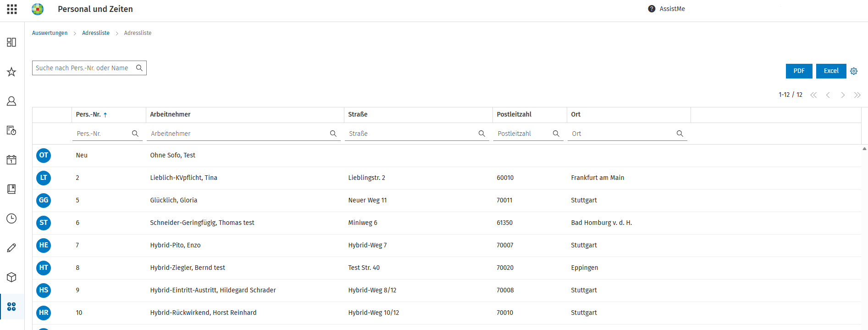This screenshot has width=868, height=330.
Task: Open the calendar icon in sidebar
Action: pos(11,160)
